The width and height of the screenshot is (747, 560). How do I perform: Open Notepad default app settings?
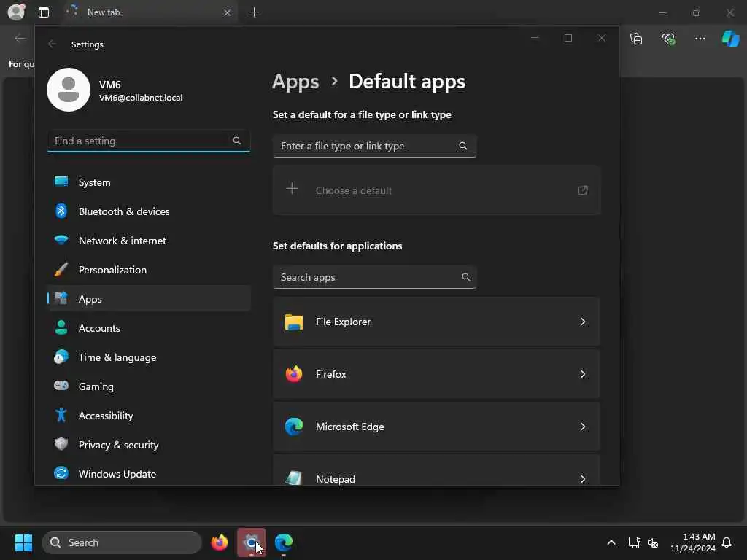436,470
